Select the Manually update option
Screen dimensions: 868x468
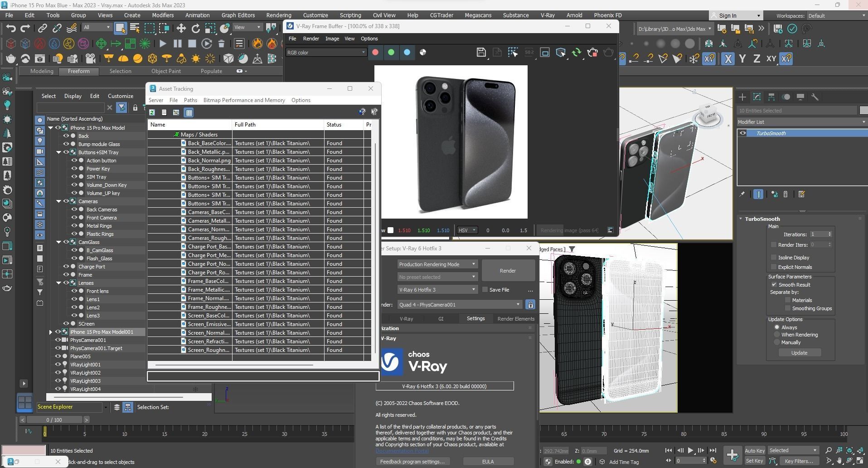point(777,342)
